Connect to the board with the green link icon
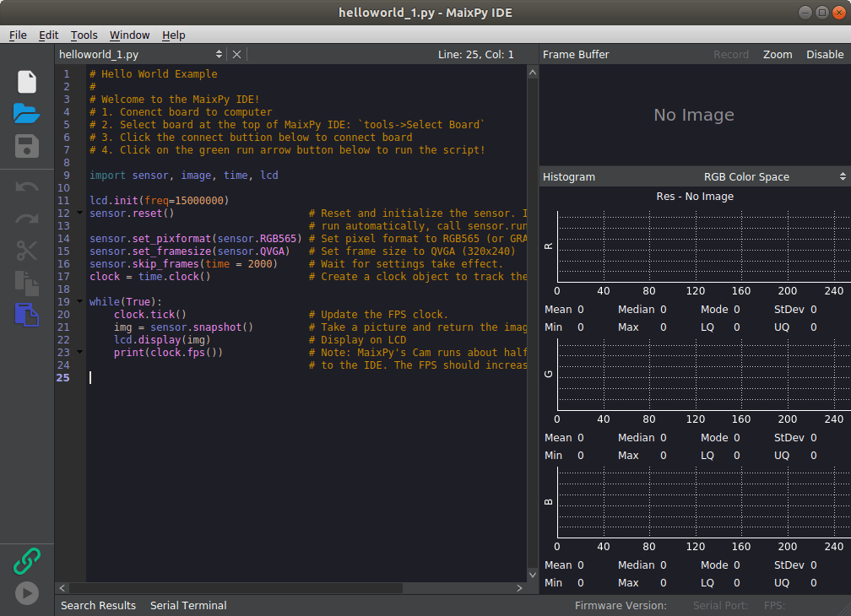Viewport: 851px width, 616px height. click(x=27, y=561)
